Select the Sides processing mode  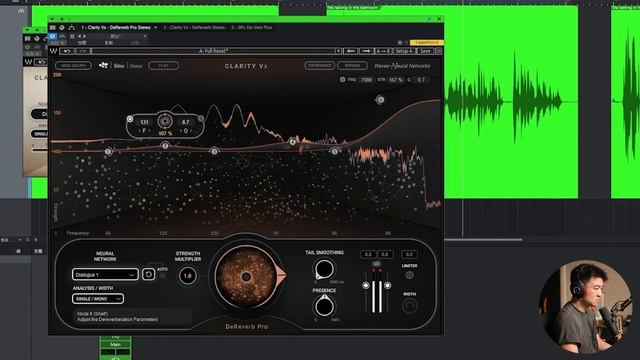[119, 66]
